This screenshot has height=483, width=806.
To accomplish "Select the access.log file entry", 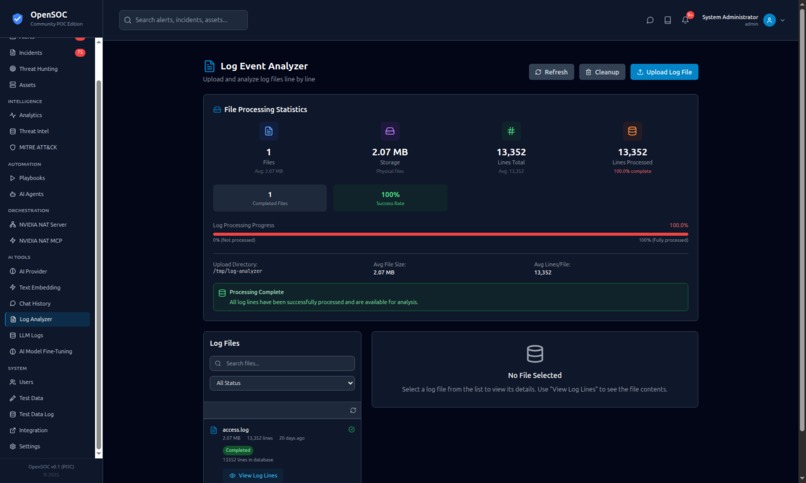I will click(x=282, y=452).
